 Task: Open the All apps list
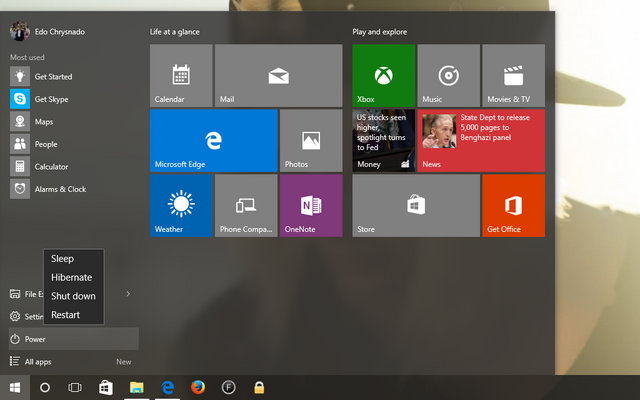(73, 362)
